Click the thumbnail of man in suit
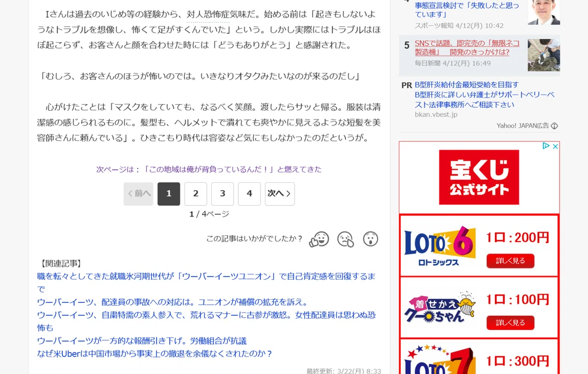Viewport: 588px width, 374px height. point(544,12)
